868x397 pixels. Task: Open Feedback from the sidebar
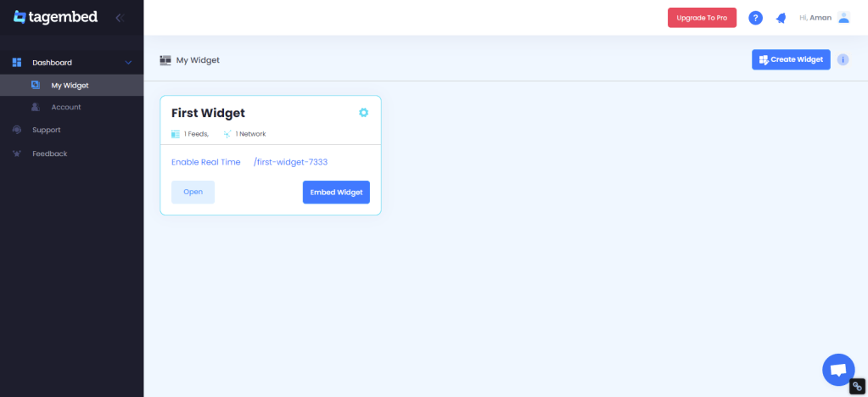(49, 154)
